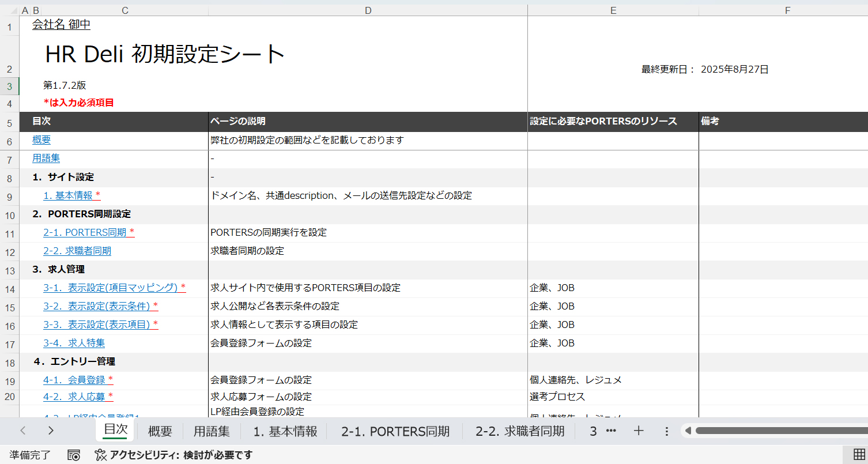Switch to the 目次 sheet tab
This screenshot has height=464, width=868.
(x=115, y=430)
